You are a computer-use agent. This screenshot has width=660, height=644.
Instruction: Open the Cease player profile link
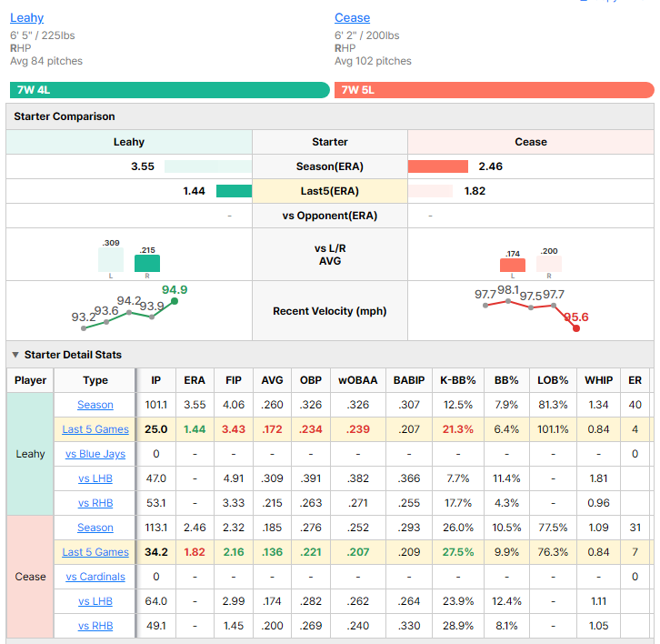pos(352,17)
